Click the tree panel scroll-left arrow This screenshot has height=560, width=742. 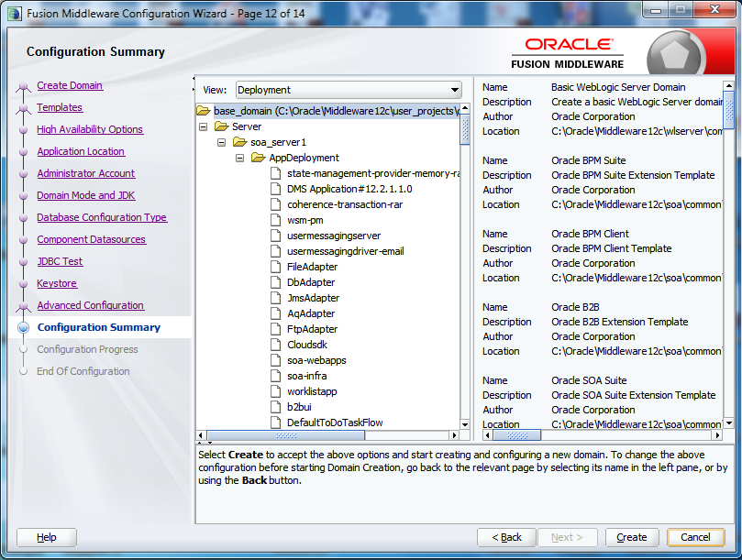[201, 435]
